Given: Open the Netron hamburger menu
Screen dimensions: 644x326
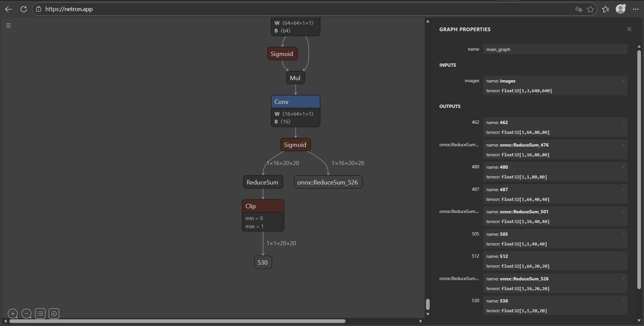Looking at the screenshot, I should point(8,25).
